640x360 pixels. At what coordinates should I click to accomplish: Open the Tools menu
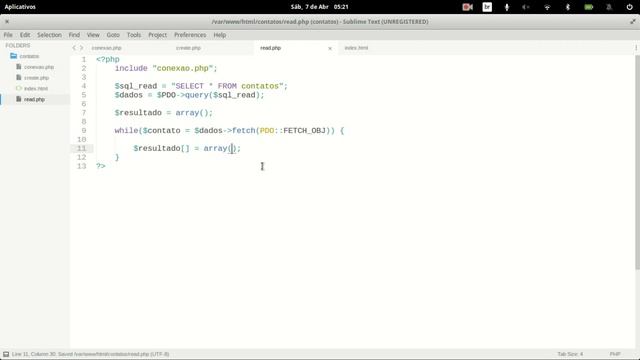[133, 35]
